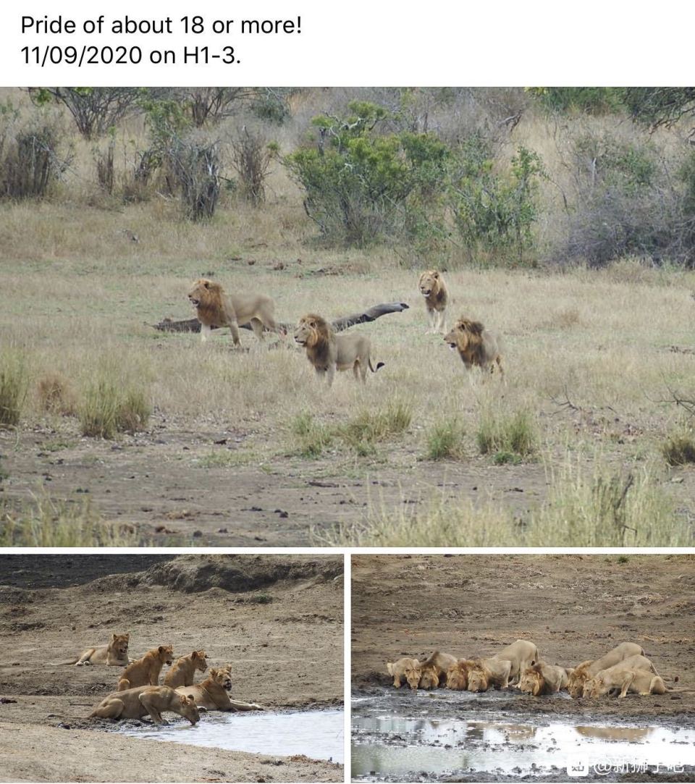Image resolution: width=695 pixels, height=784 pixels.
Task: Click the leftmost male lion stepping over the log
Action: [x=232, y=311]
